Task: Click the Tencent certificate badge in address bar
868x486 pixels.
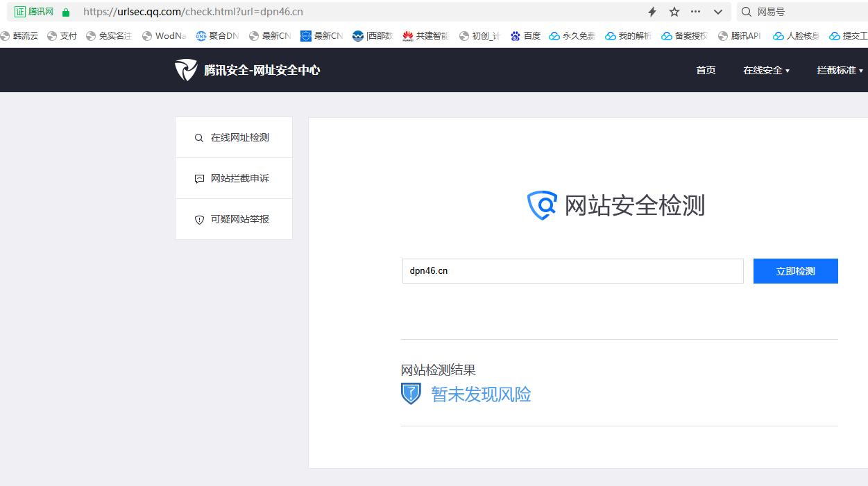Action: (34, 12)
